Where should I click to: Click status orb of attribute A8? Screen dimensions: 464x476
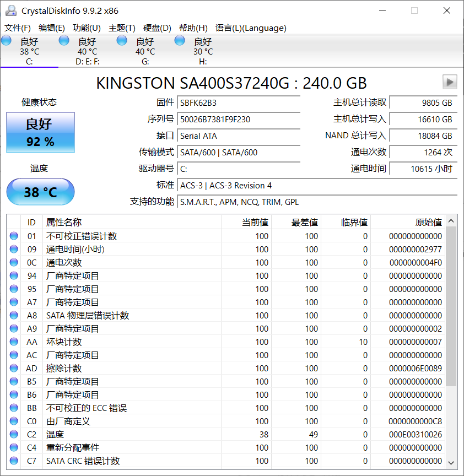click(14, 316)
